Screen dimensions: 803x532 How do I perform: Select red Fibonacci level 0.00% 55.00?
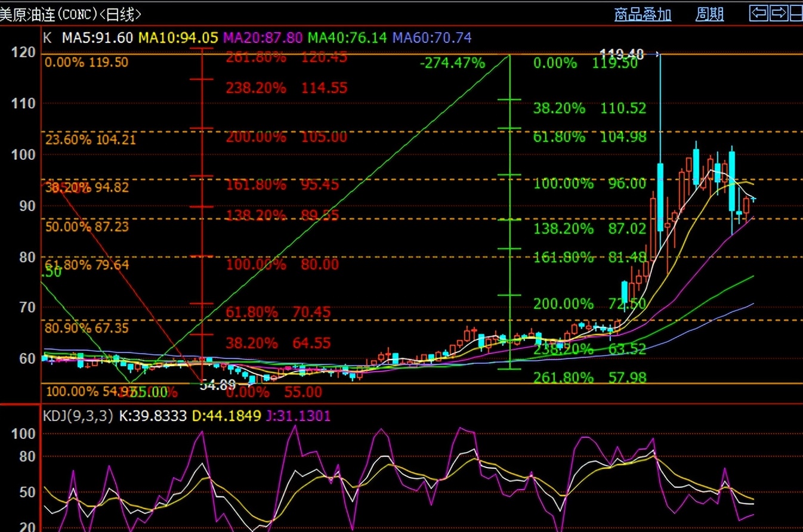pyautogui.click(x=274, y=392)
